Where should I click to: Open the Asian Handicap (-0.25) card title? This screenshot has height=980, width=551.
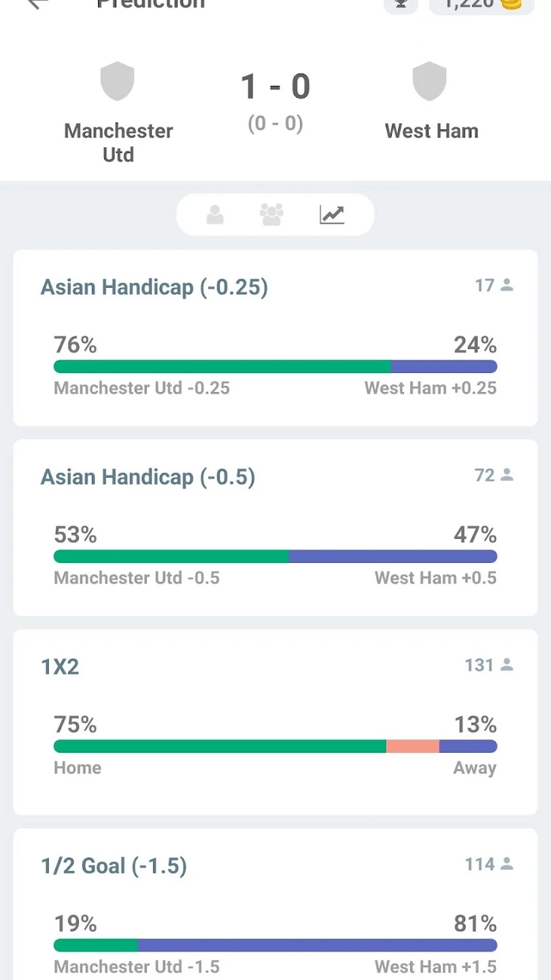click(154, 287)
